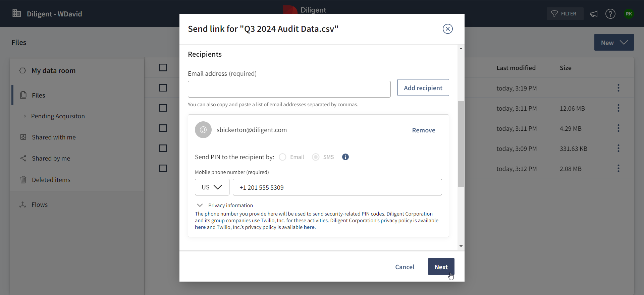Click the Diligent - WDavid site title

coord(54,14)
